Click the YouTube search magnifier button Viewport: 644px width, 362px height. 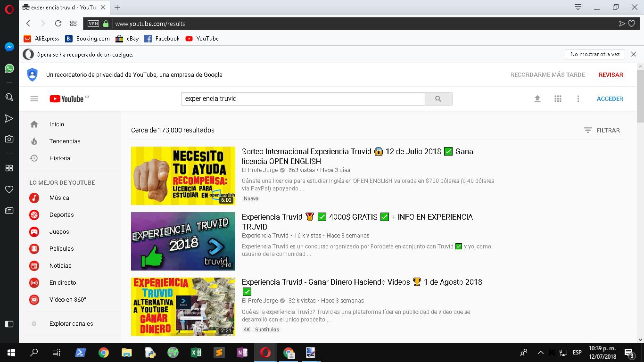[438, 99]
